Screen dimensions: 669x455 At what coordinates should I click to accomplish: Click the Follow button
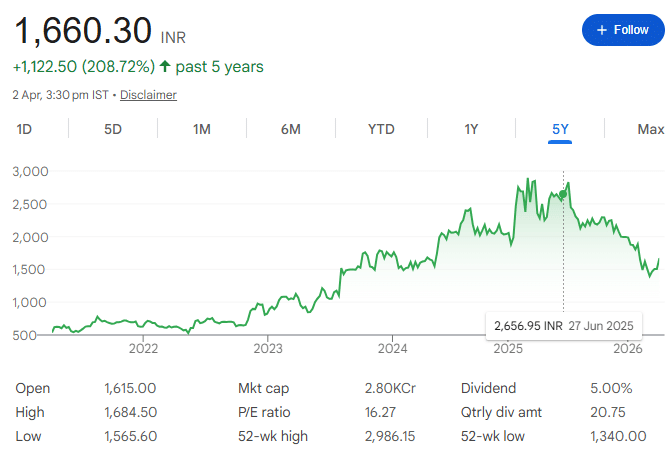point(622,30)
